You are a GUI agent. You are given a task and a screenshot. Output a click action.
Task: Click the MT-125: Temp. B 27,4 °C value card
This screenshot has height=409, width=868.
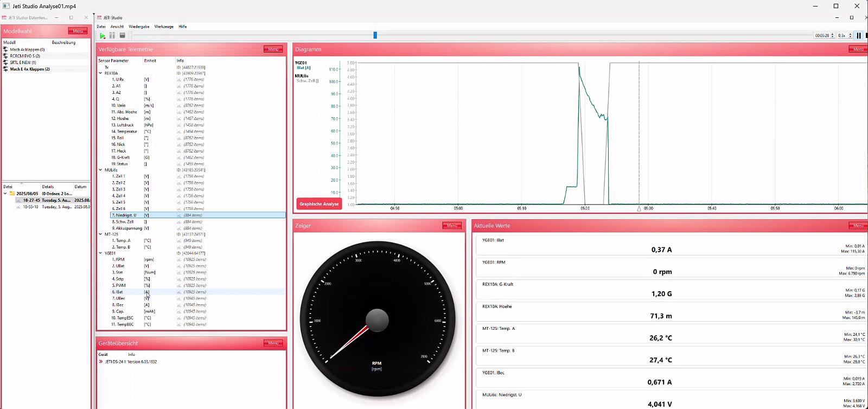pyautogui.click(x=671, y=356)
